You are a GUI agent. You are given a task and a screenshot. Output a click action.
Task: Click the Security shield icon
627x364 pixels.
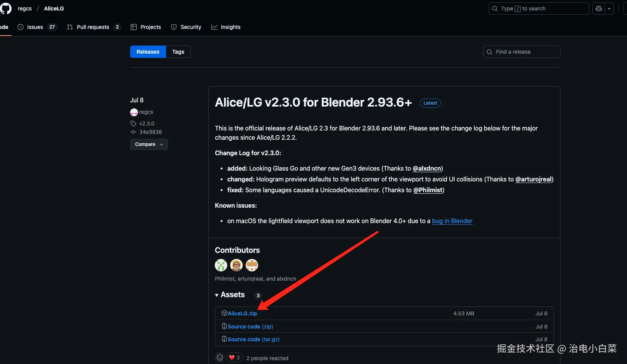[x=174, y=27]
